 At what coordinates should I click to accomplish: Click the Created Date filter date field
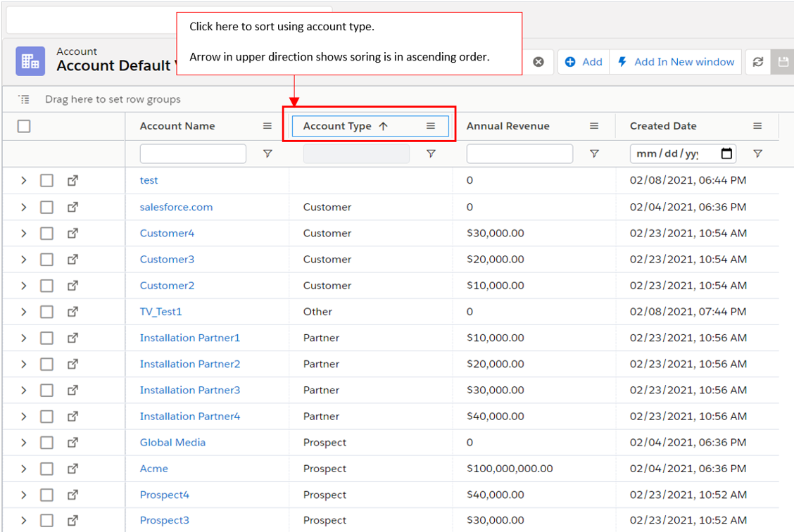[674, 153]
